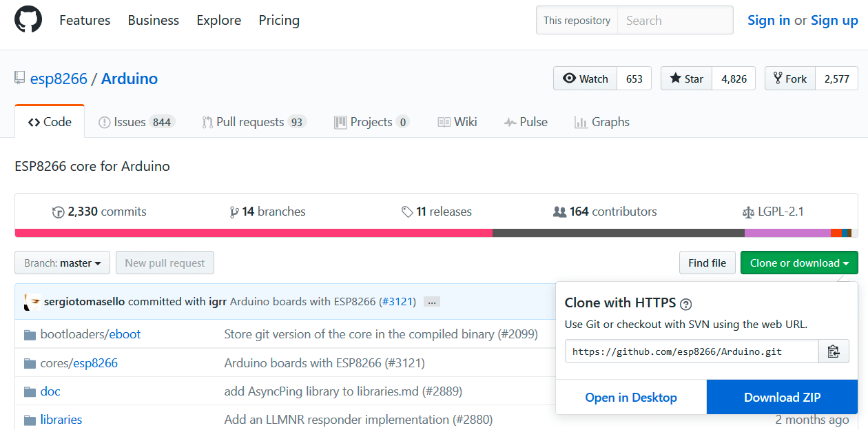Click folder icon of cores/esp8266 row

(x=30, y=363)
